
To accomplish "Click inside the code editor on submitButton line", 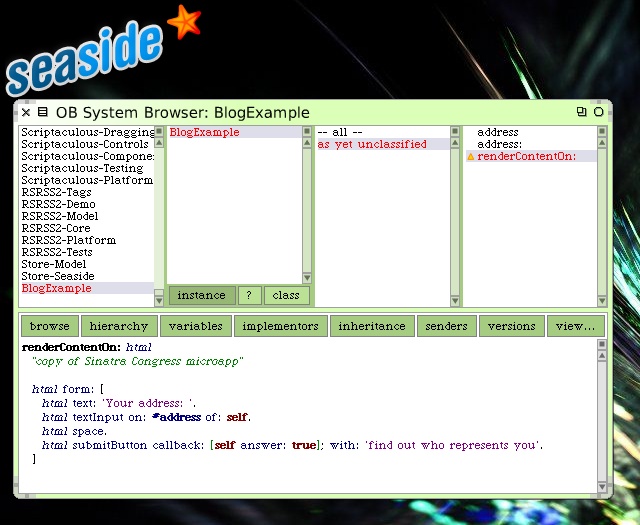I will (292, 445).
